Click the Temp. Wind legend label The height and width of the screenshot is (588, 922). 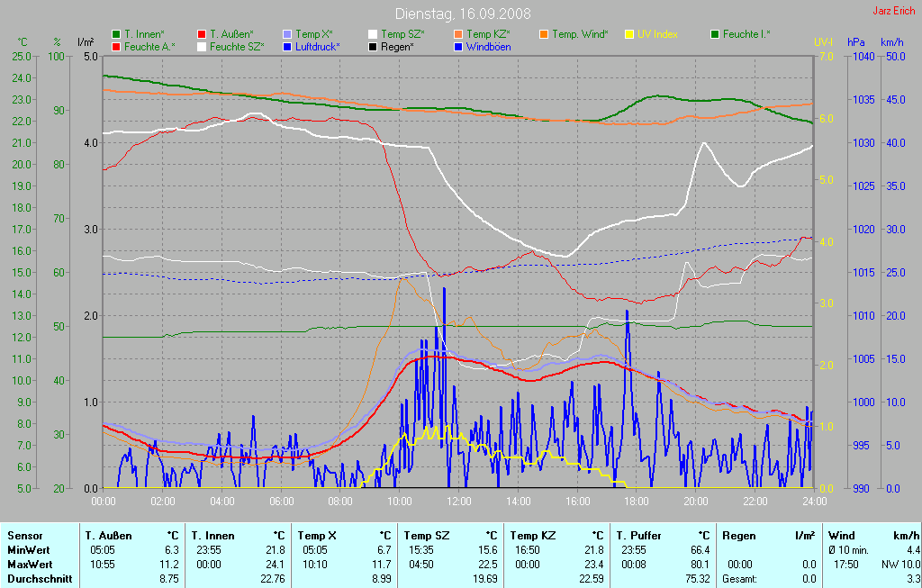580,34
